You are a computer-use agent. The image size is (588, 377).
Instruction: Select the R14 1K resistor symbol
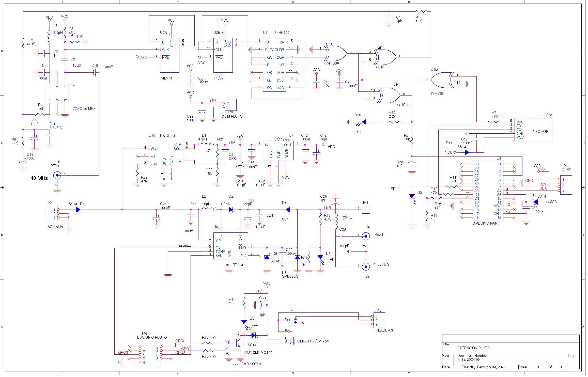pyautogui.click(x=427, y=216)
